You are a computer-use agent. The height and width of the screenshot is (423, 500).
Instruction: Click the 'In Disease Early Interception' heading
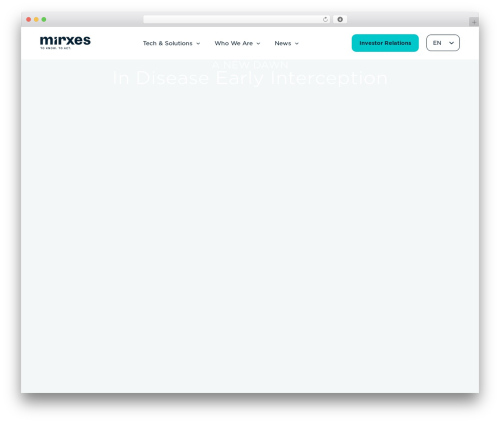[250, 78]
